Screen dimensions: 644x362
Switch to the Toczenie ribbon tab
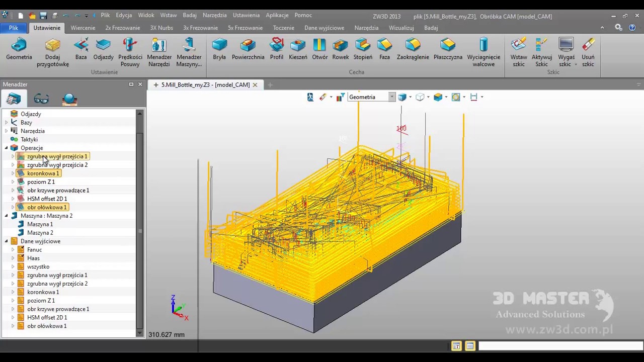pos(283,28)
